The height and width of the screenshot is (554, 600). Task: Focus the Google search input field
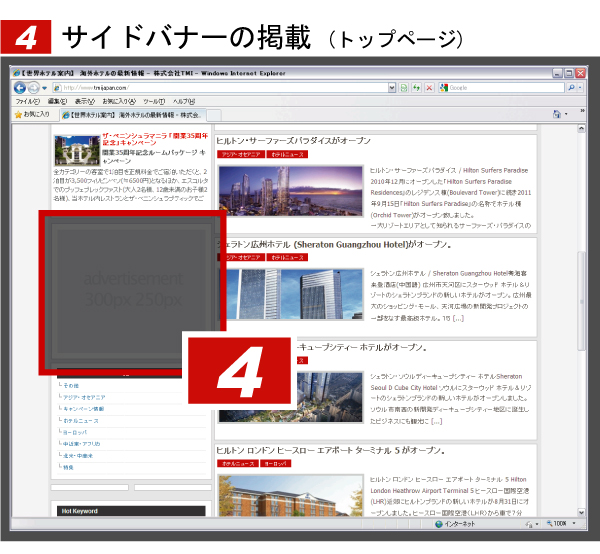click(506, 88)
